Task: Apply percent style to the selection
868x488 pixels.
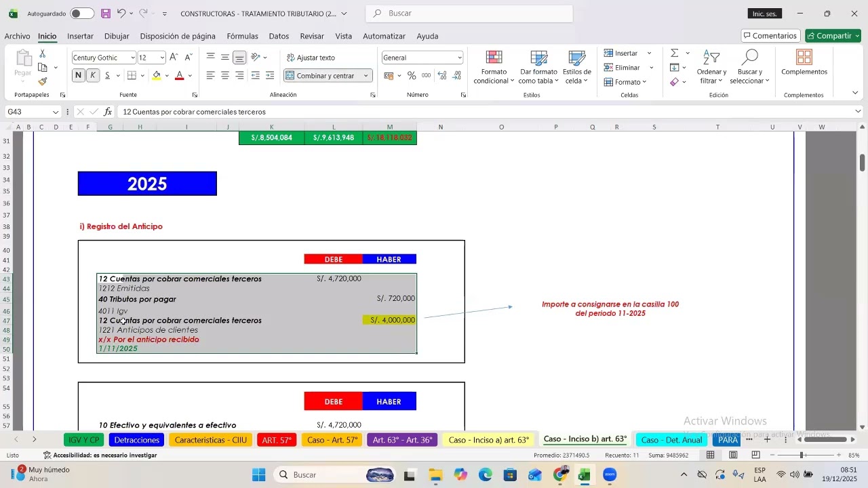Action: (412, 76)
